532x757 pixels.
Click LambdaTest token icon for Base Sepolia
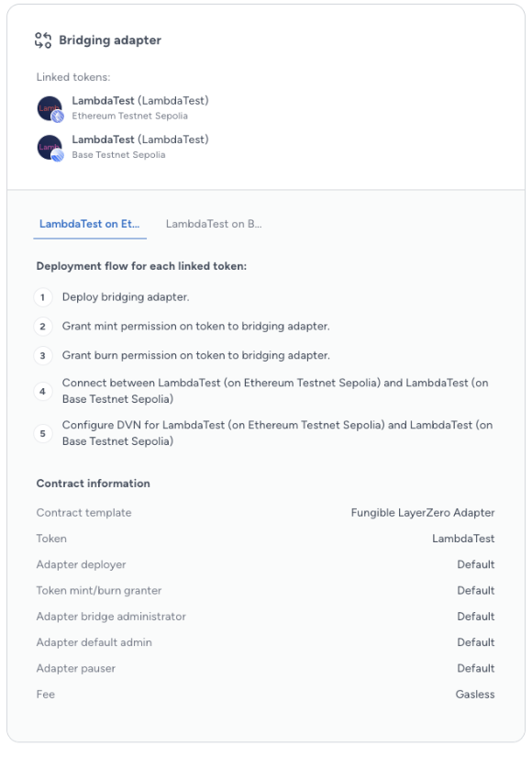(x=50, y=148)
